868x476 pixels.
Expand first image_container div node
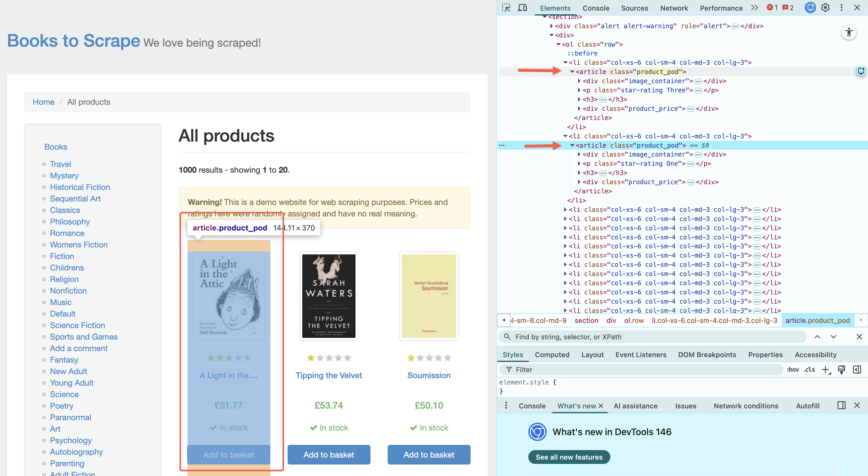579,81
